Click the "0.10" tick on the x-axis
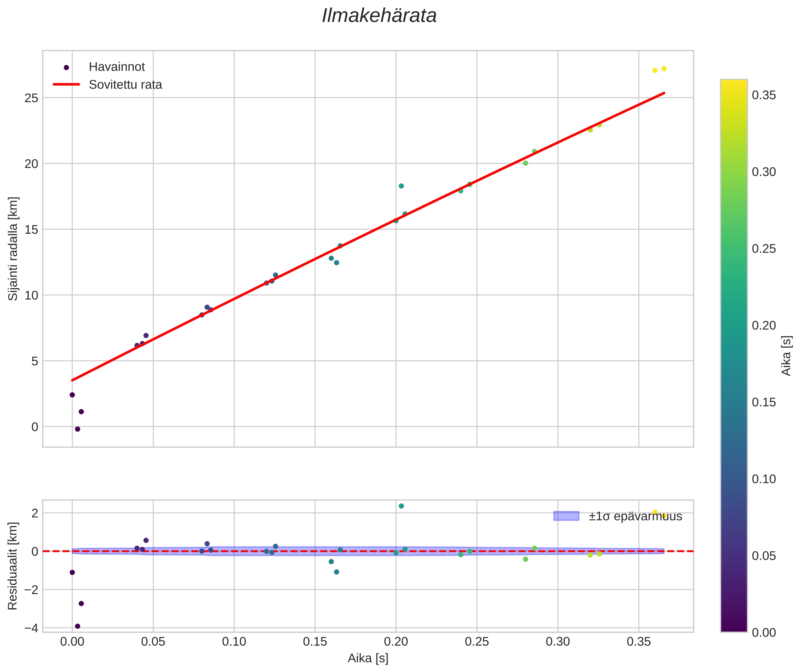Screen dimensions: 800x672 pyautogui.click(x=234, y=641)
